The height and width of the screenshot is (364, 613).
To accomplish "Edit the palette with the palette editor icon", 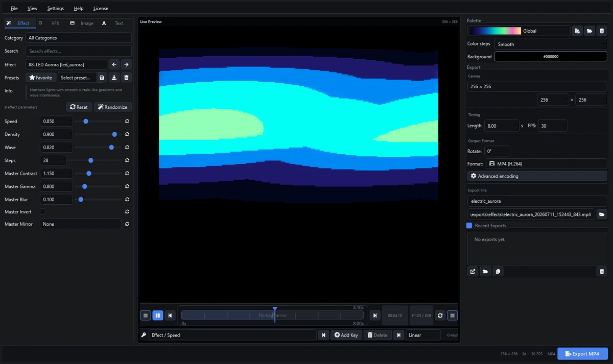I will (577, 31).
